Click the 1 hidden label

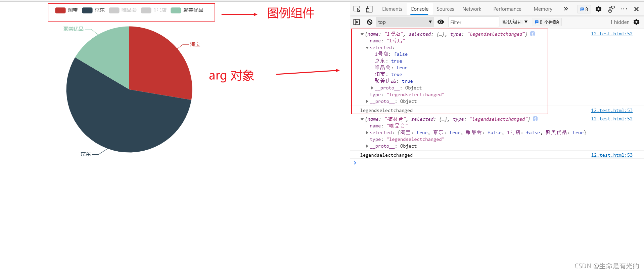[619, 22]
